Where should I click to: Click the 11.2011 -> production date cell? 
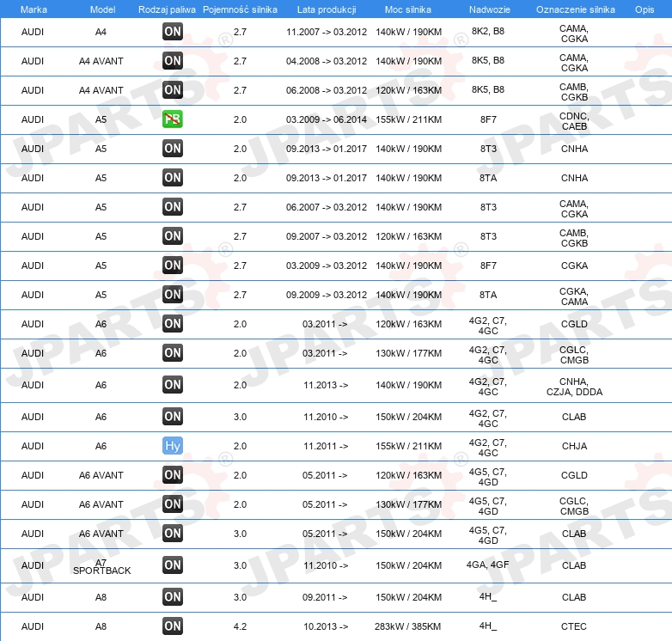click(326, 446)
